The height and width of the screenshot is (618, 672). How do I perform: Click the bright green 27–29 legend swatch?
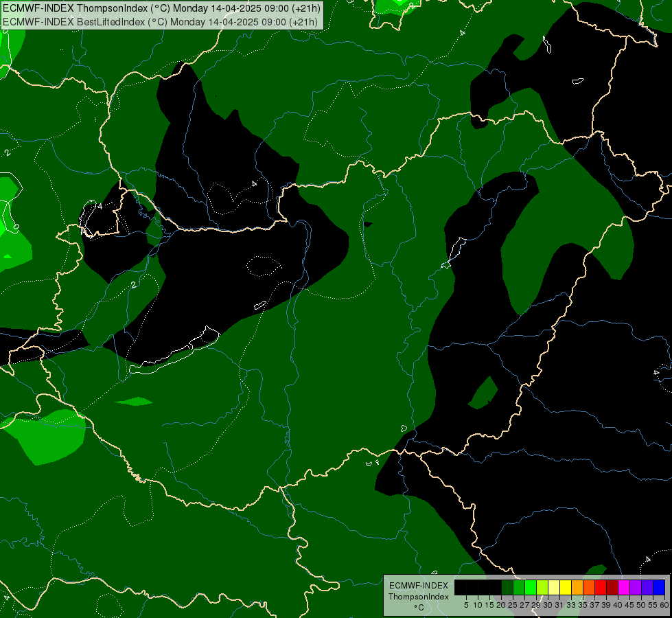[531, 587]
